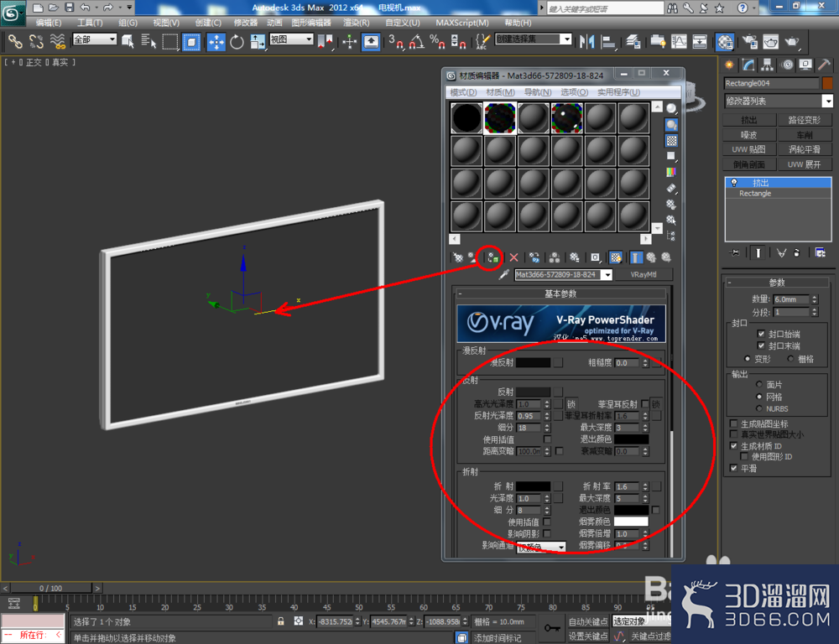
Task: Select the Link tool in main toolbar
Action: click(x=15, y=41)
